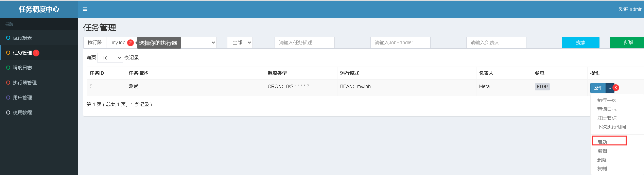The image size is (644, 175).
Task: Click the green 新增 button
Action: click(x=627, y=42)
